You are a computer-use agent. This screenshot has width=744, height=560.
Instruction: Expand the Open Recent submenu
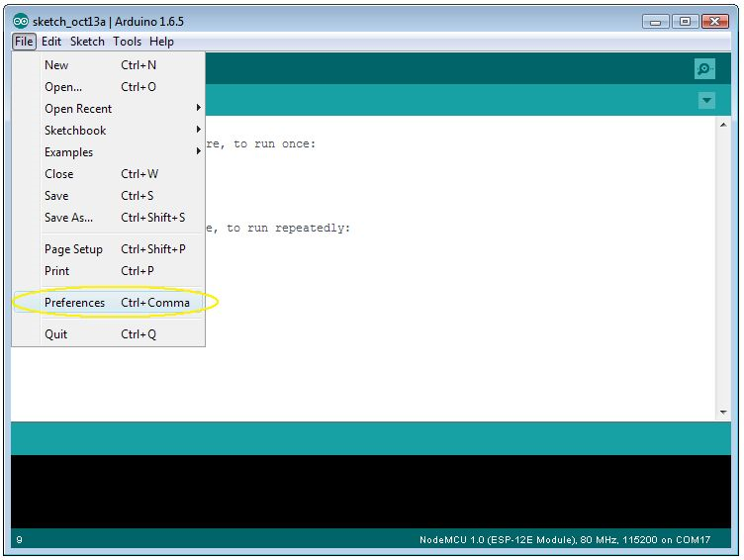click(x=109, y=109)
